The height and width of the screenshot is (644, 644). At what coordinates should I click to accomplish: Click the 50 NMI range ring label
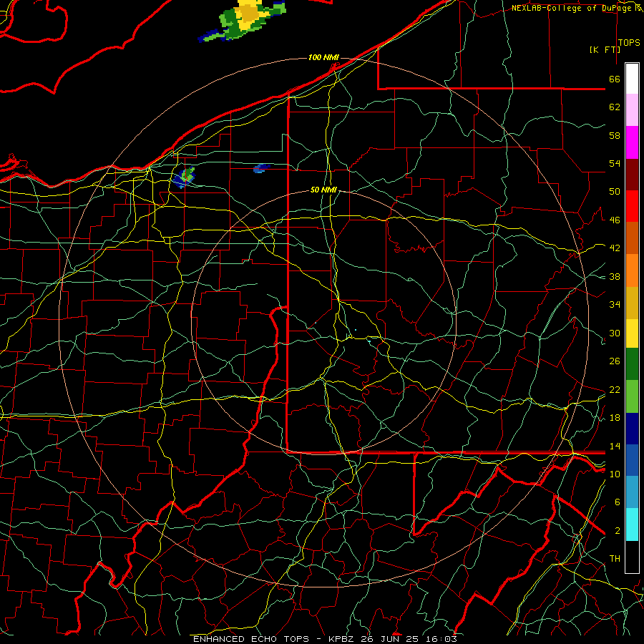coord(323,190)
